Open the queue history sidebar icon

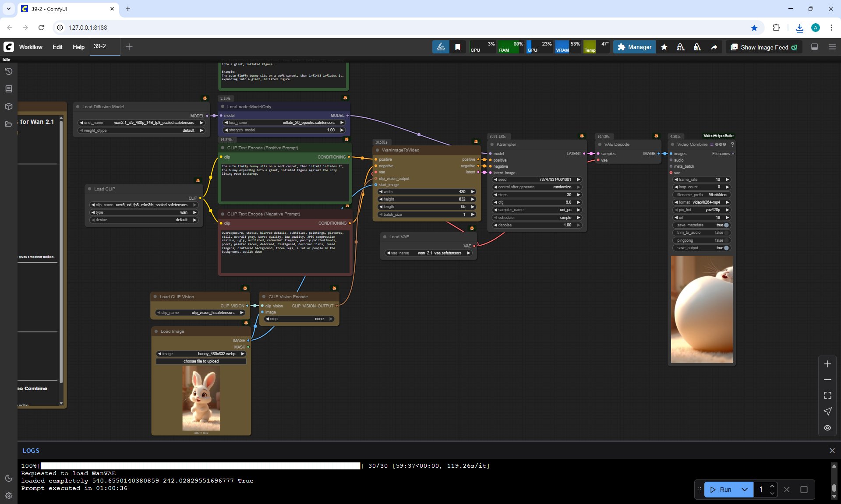(x=9, y=71)
